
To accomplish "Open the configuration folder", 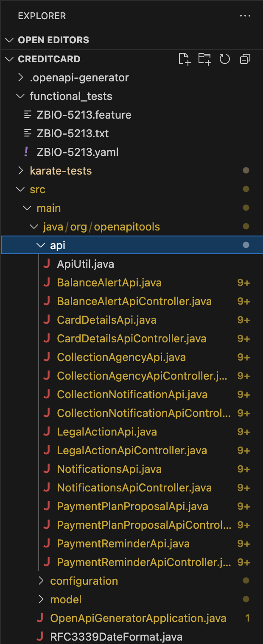I will click(x=84, y=580).
